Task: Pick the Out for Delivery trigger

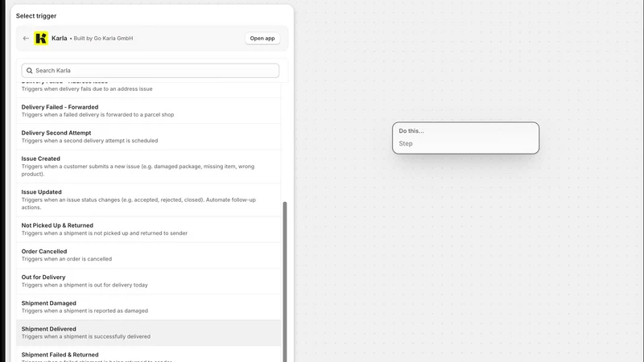Action: (148, 281)
